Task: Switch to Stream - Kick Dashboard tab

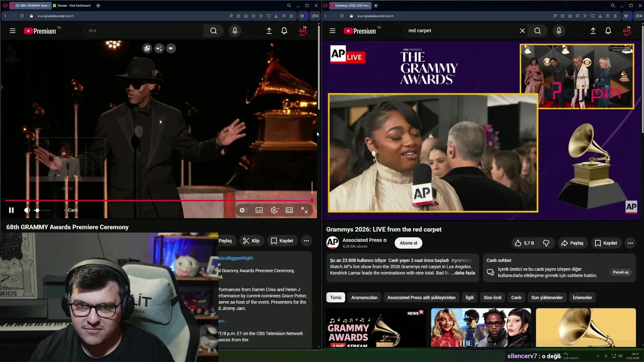Action: 72,6
